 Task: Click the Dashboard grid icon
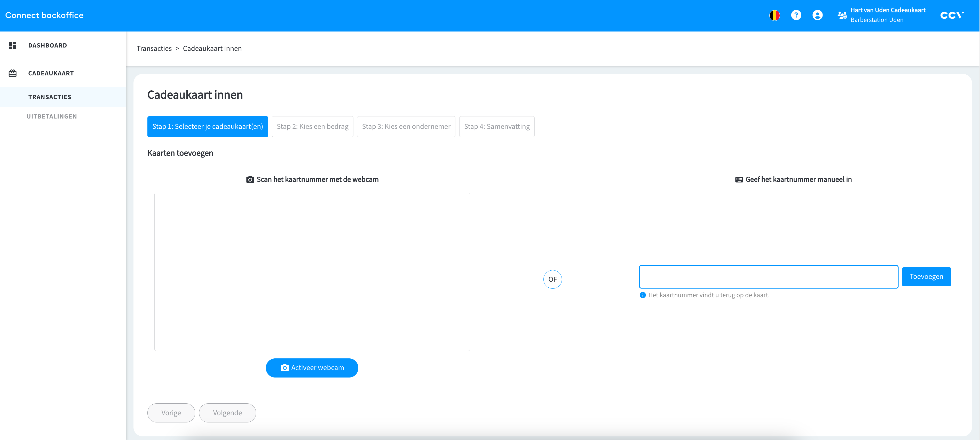(x=13, y=45)
